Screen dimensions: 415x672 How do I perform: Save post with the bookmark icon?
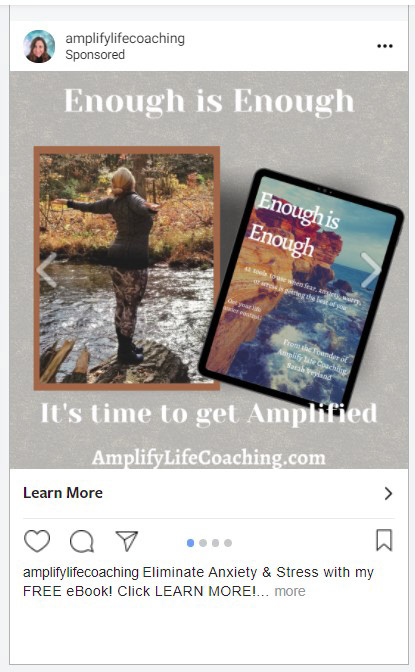click(x=384, y=540)
